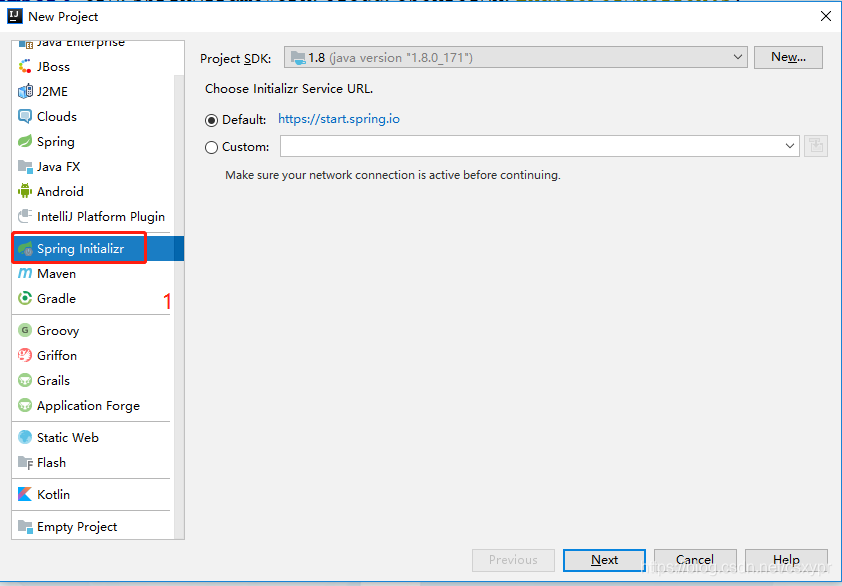The height and width of the screenshot is (586, 842).
Task: Select J2ME project type
Action: pos(93,92)
